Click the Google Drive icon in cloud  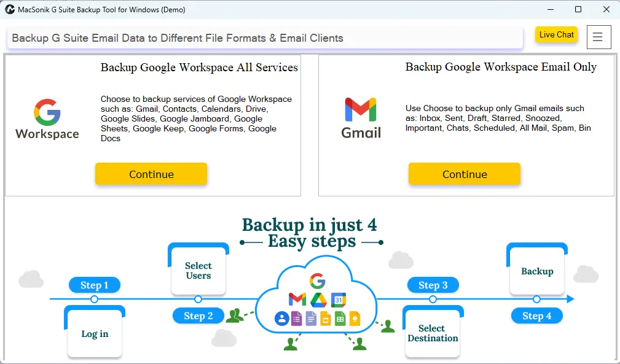(x=318, y=300)
